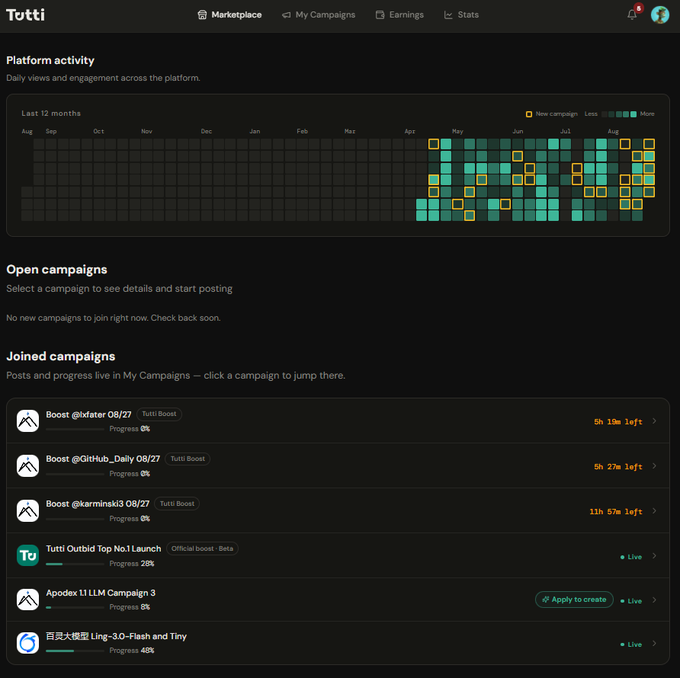Image resolution: width=680 pixels, height=678 pixels.
Task: Click the Apply to create button
Action: (574, 599)
